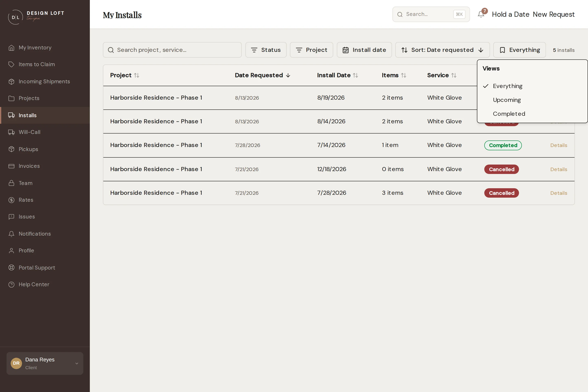Click the global Search field
The width and height of the screenshot is (588, 392).
pyautogui.click(x=431, y=14)
